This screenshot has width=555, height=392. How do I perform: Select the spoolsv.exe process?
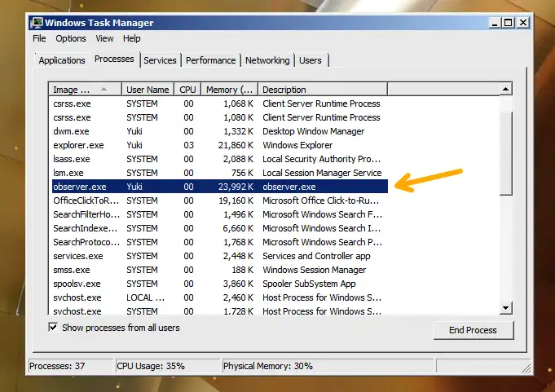(220, 284)
